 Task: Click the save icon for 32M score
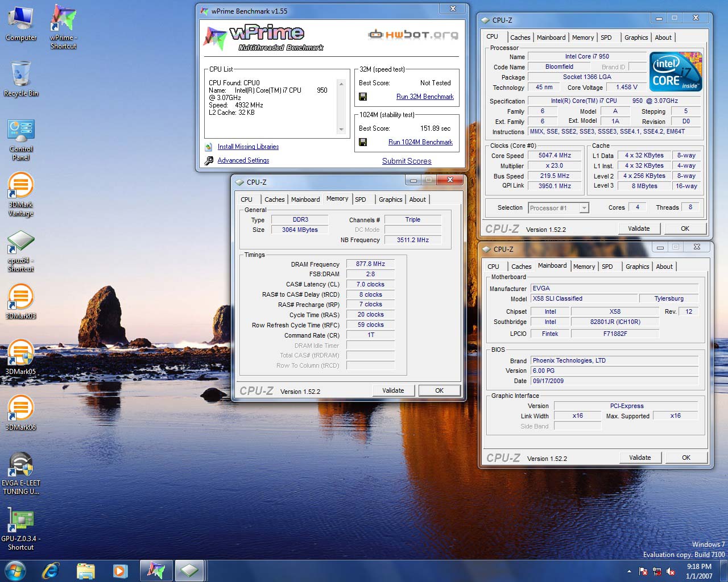(x=363, y=97)
